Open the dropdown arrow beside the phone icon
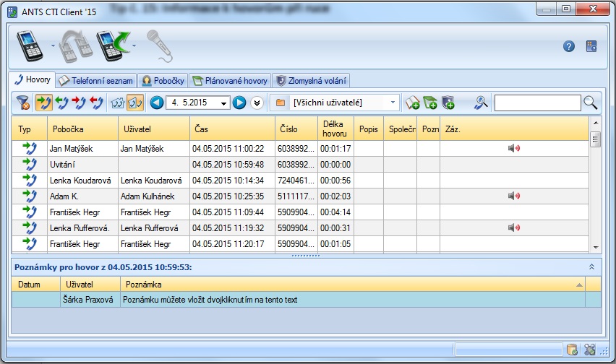Viewport: 616px width, 364px height. coord(53,46)
